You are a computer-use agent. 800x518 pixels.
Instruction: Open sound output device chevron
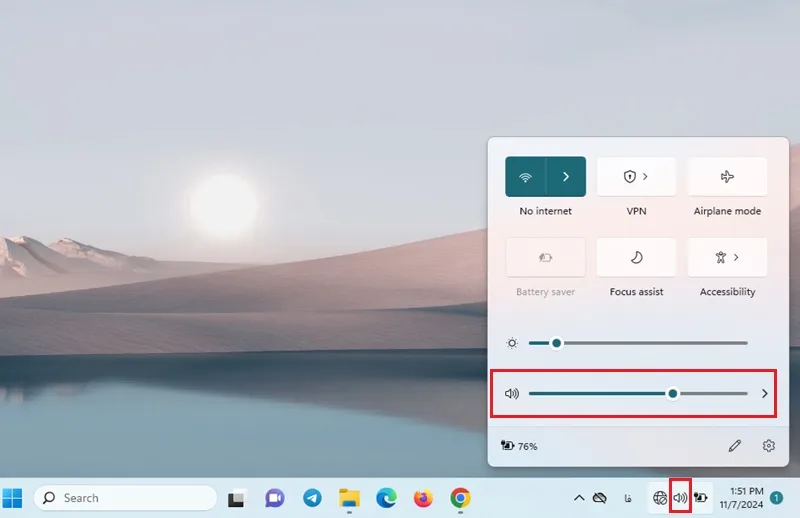tap(764, 393)
